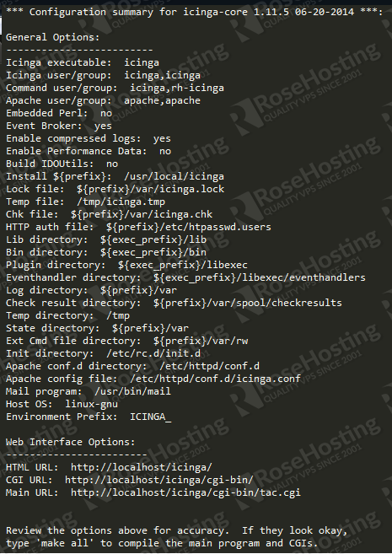
Task: Click the Check result directory path
Action: pyautogui.click(x=248, y=303)
